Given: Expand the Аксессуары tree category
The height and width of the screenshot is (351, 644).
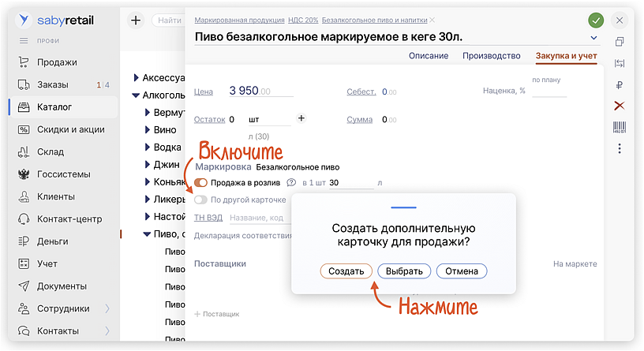Looking at the screenshot, I should [136, 78].
